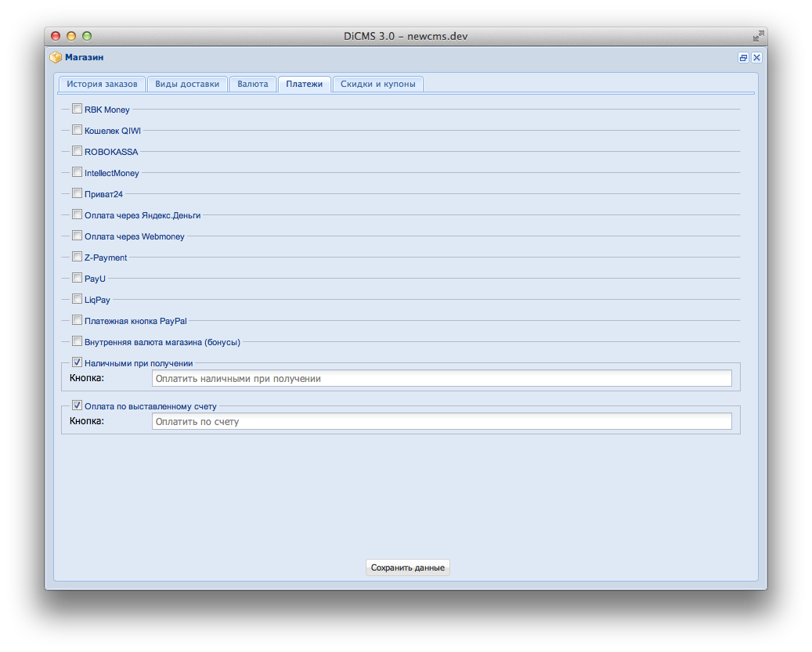The width and height of the screenshot is (812, 652).
Task: Click the Платежная кнопка PayPal label
Action: (x=135, y=321)
